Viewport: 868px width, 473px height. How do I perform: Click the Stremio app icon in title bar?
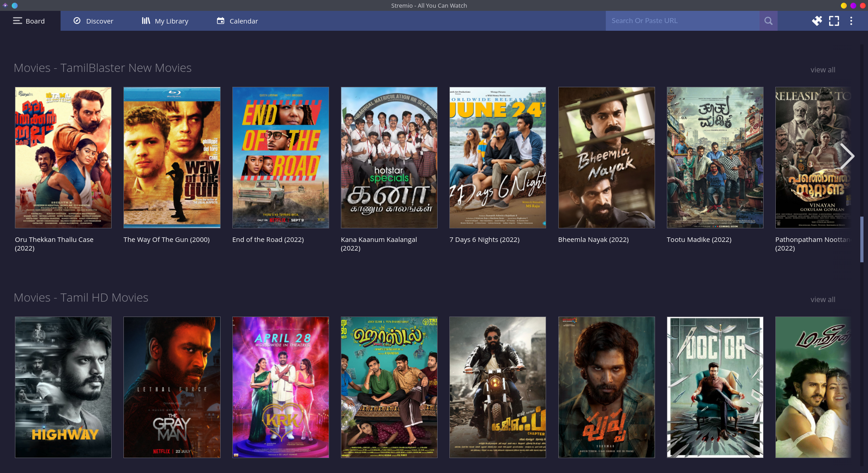coord(5,5)
